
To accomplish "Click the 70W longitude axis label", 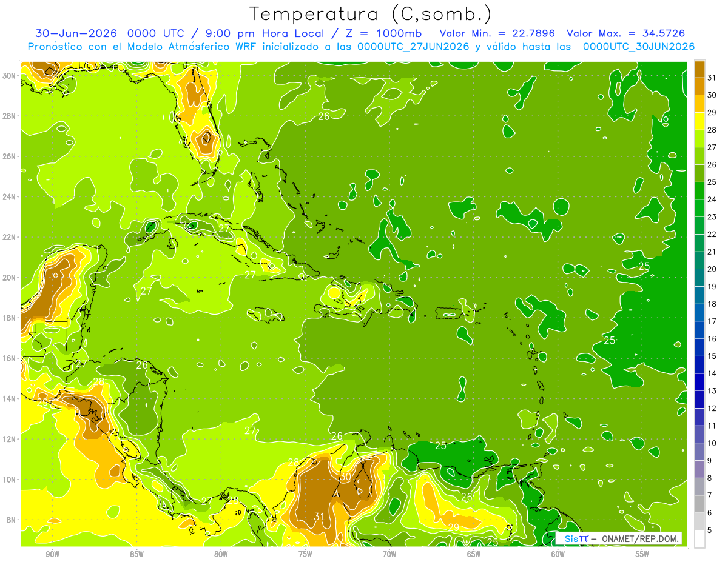I will [389, 555].
